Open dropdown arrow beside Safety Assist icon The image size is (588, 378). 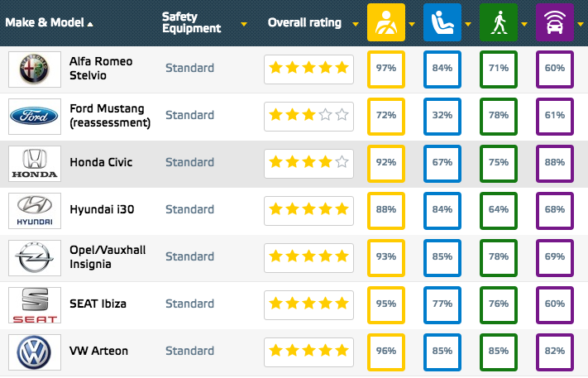[x=580, y=24]
